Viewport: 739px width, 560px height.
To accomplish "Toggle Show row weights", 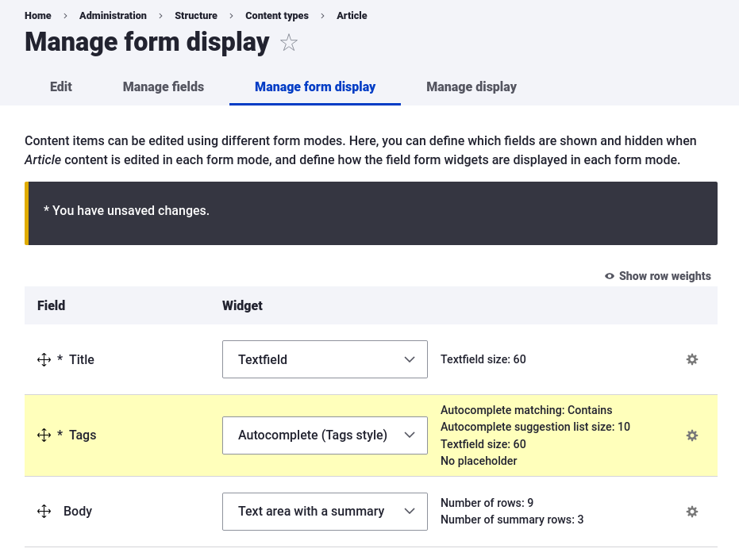I will click(x=657, y=276).
